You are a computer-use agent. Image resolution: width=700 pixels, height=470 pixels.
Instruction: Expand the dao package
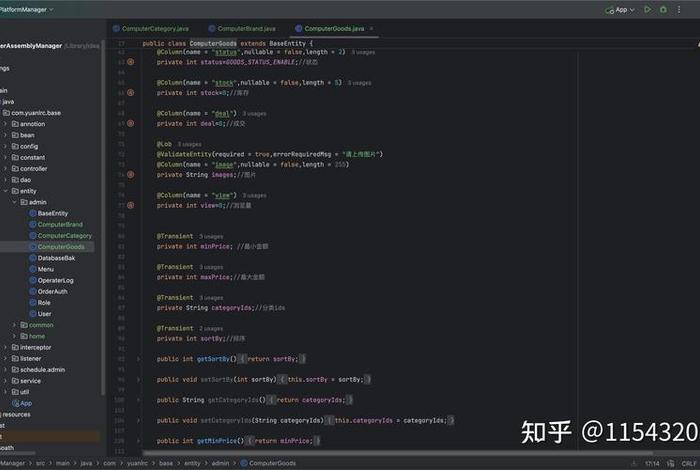pyautogui.click(x=5, y=180)
